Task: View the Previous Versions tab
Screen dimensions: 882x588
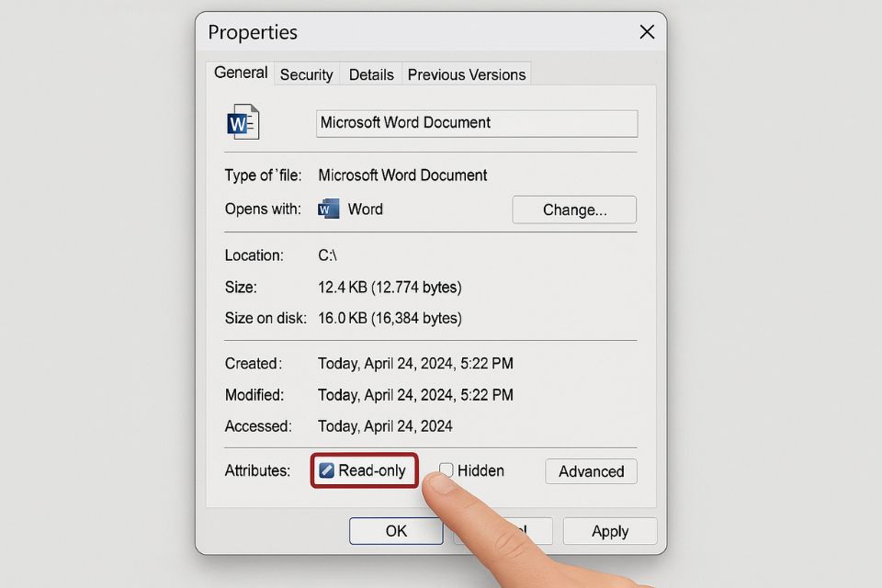Action: click(x=466, y=74)
